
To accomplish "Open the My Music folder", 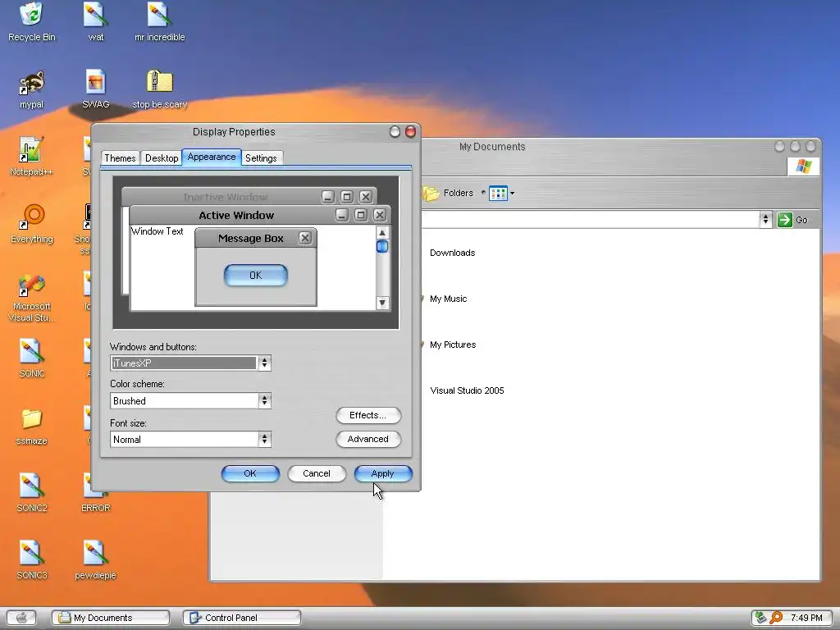I will pyautogui.click(x=448, y=299).
